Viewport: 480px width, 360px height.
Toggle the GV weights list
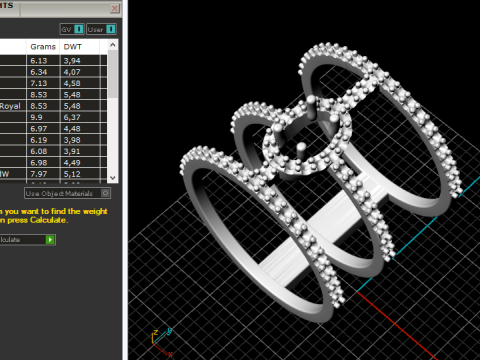pos(72,29)
